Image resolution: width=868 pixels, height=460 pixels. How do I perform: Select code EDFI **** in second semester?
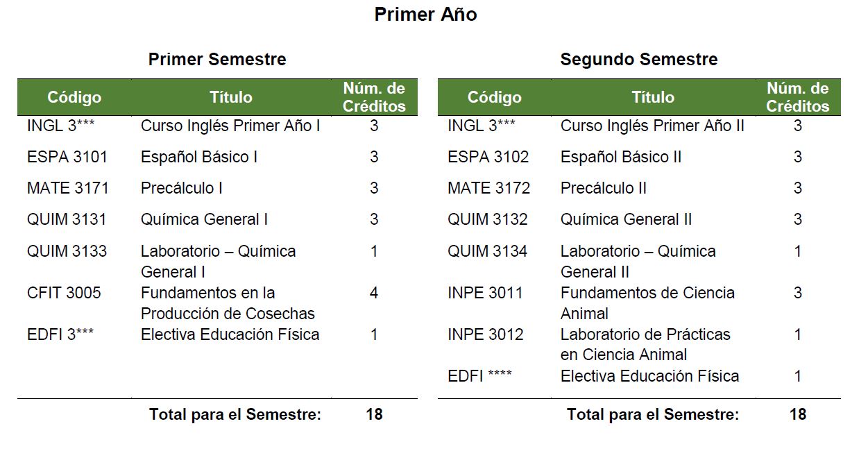coord(479,376)
